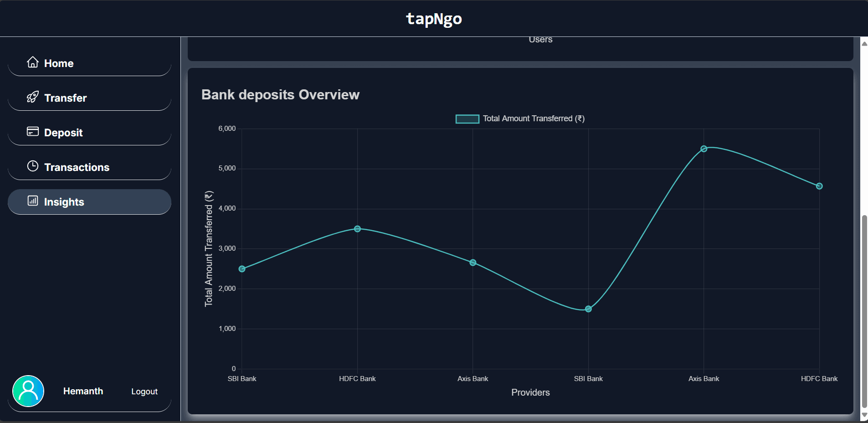Click the Transactions clock icon

pyautogui.click(x=33, y=166)
